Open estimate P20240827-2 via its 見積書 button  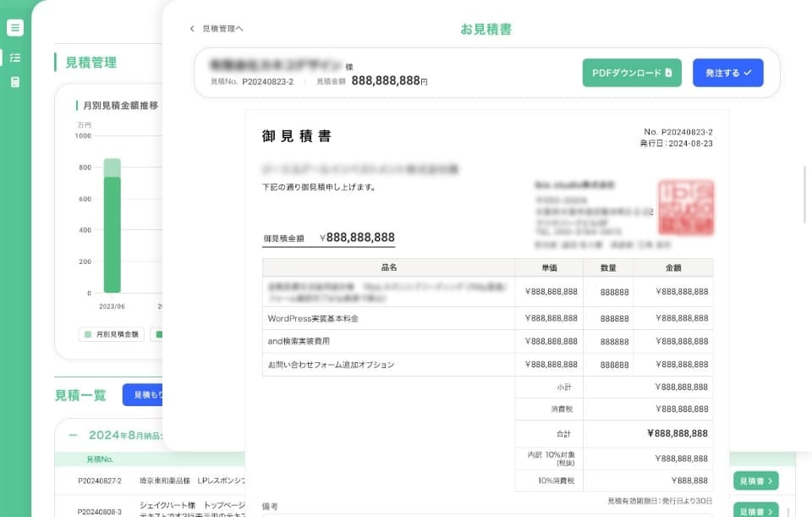click(754, 480)
